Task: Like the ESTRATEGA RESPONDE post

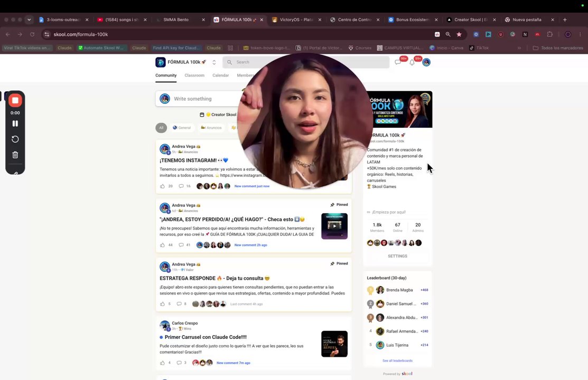Action: pos(162,304)
